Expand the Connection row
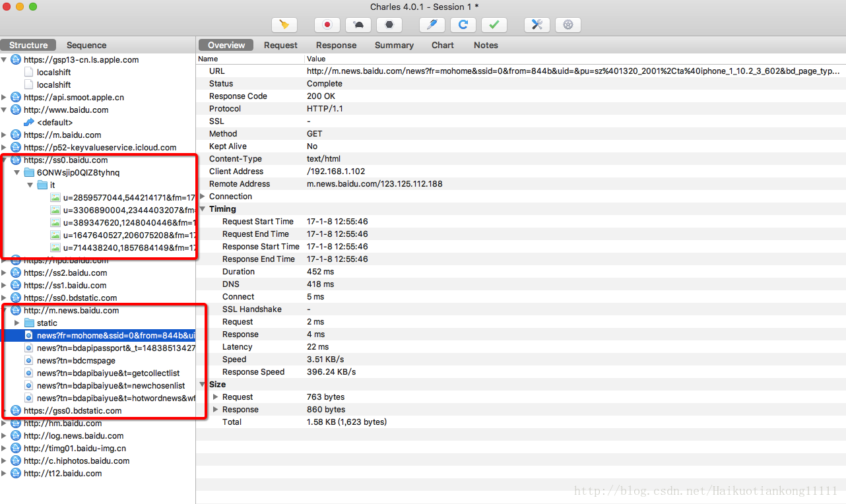 pyautogui.click(x=203, y=196)
